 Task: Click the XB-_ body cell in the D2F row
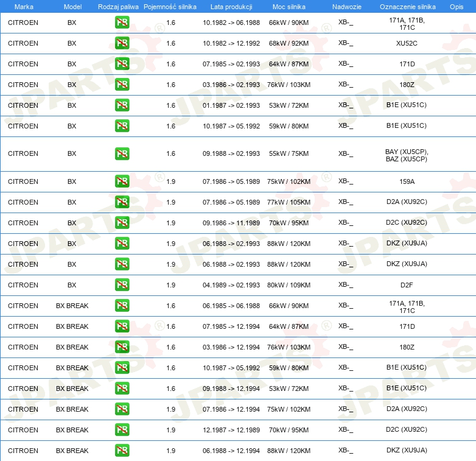[346, 285]
